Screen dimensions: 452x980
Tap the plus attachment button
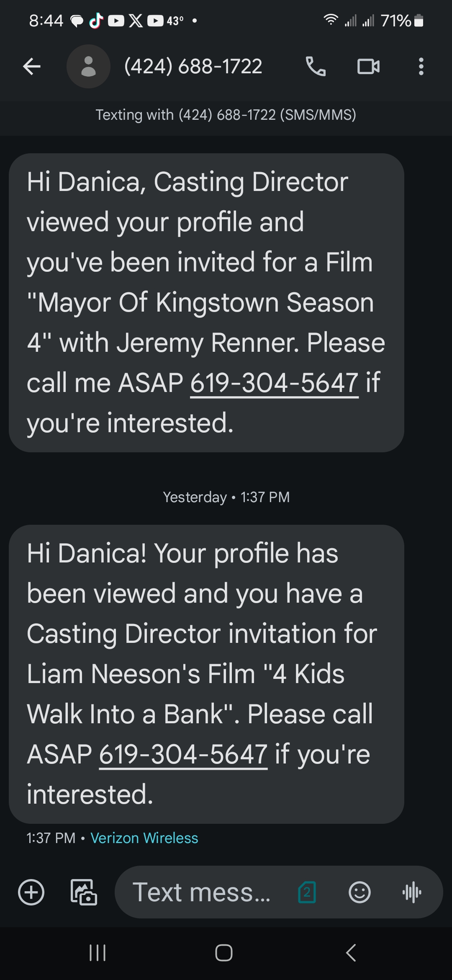(31, 892)
